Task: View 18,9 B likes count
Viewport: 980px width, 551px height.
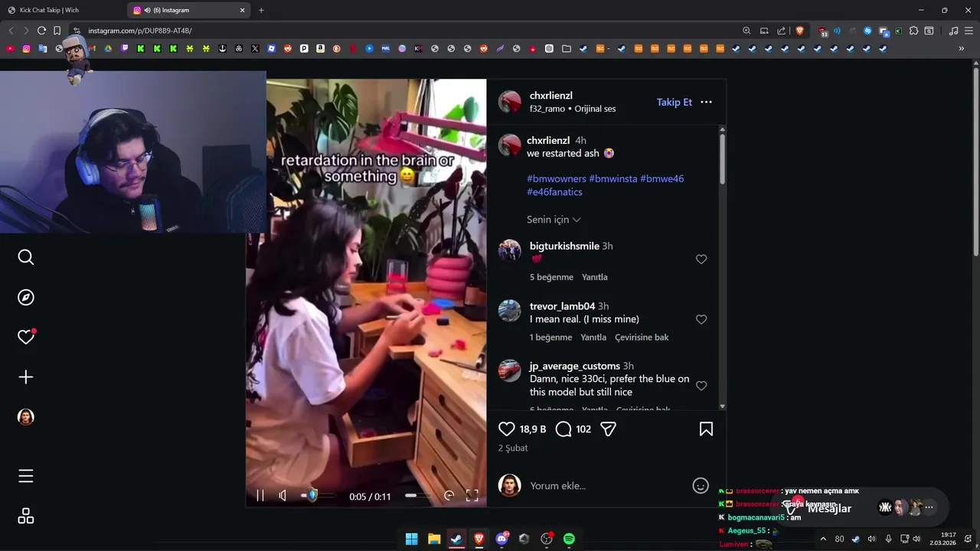Action: point(533,429)
